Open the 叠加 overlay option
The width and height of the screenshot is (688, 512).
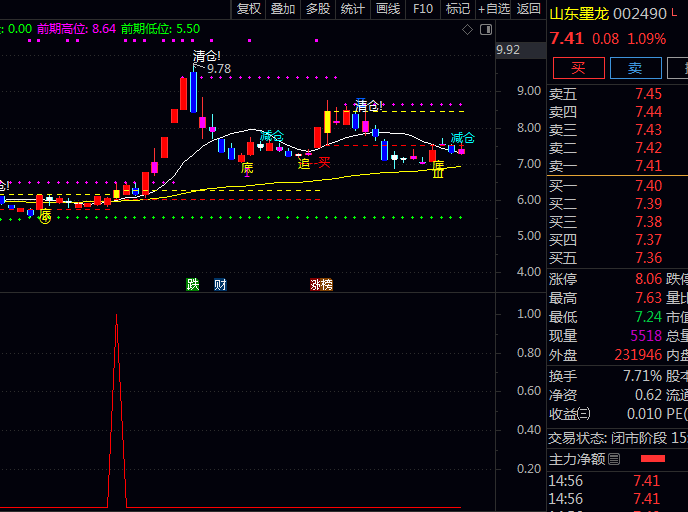click(283, 9)
